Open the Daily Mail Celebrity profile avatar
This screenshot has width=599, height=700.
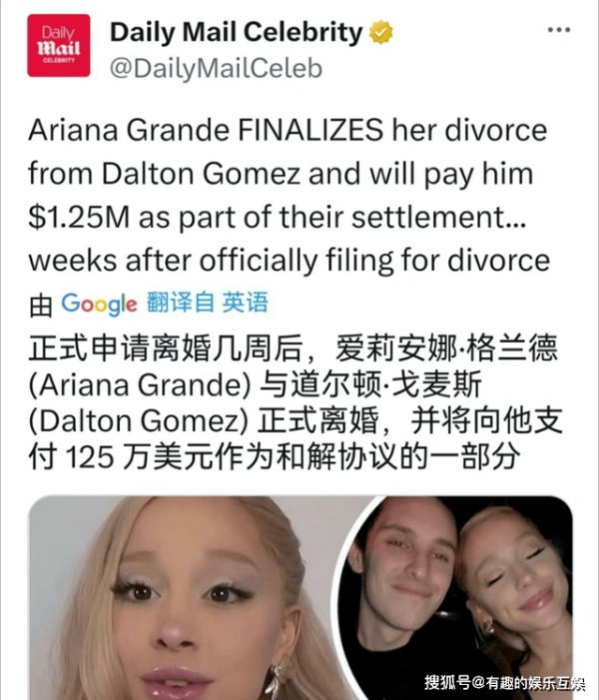tap(59, 46)
